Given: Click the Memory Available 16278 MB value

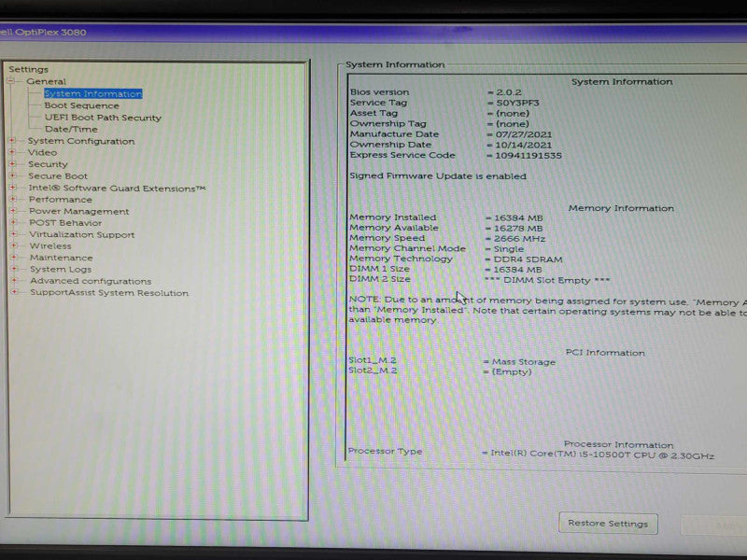Looking at the screenshot, I should (x=518, y=228).
